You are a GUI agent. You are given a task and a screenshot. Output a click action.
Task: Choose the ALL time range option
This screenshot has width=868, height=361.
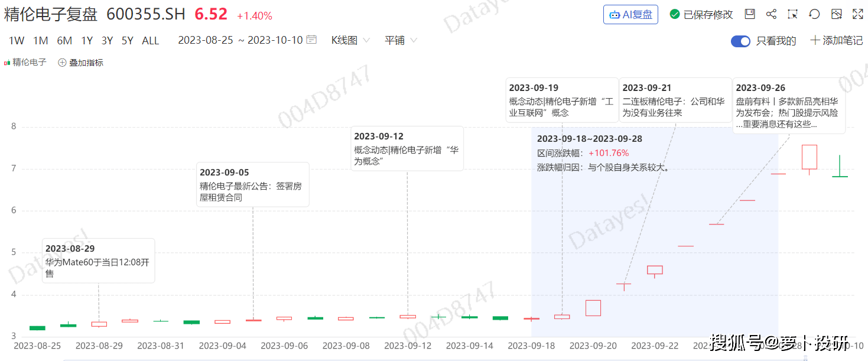click(x=151, y=41)
